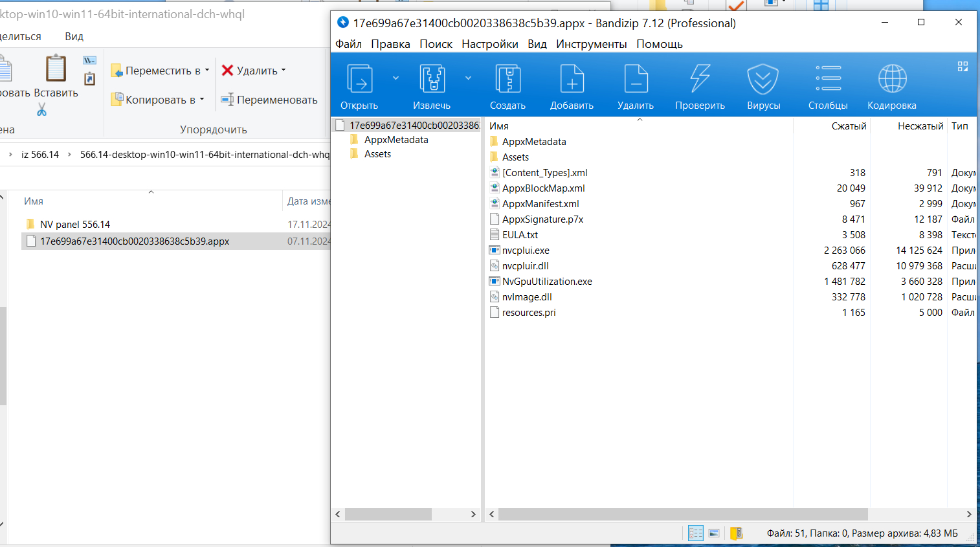The height and width of the screenshot is (547, 980).
Task: Click the folder tree horizontal scrollbar thumb
Action: [x=388, y=514]
